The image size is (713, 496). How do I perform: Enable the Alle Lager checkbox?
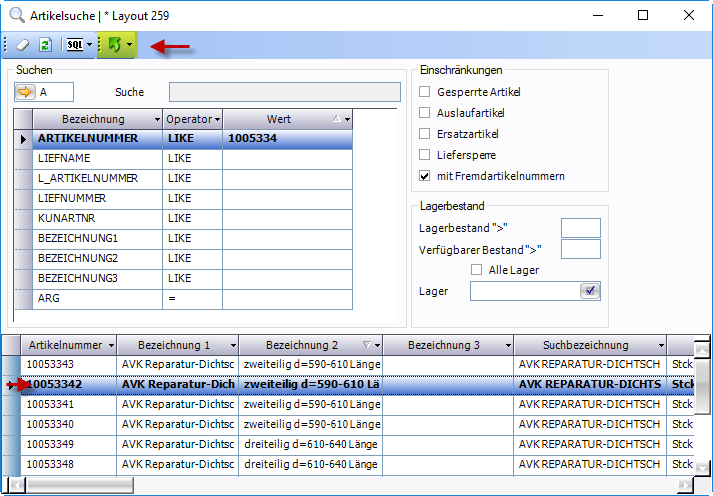pyautogui.click(x=477, y=270)
